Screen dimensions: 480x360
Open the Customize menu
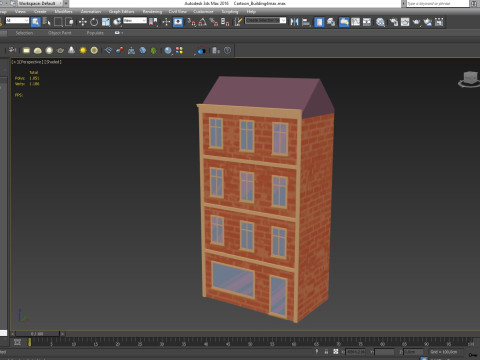click(203, 12)
